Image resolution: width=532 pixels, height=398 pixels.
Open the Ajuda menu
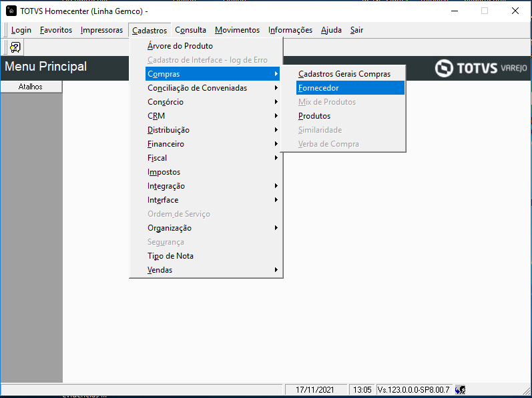[331, 30]
